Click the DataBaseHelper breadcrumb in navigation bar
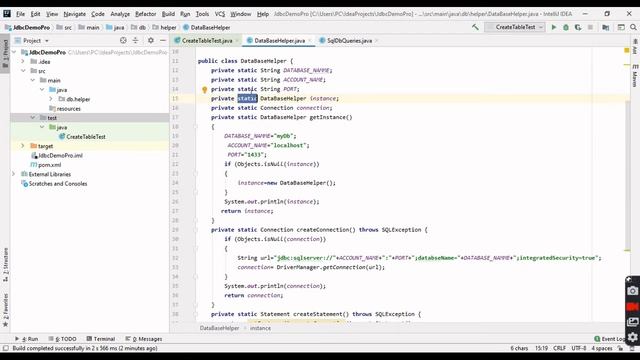 [x=207, y=28]
